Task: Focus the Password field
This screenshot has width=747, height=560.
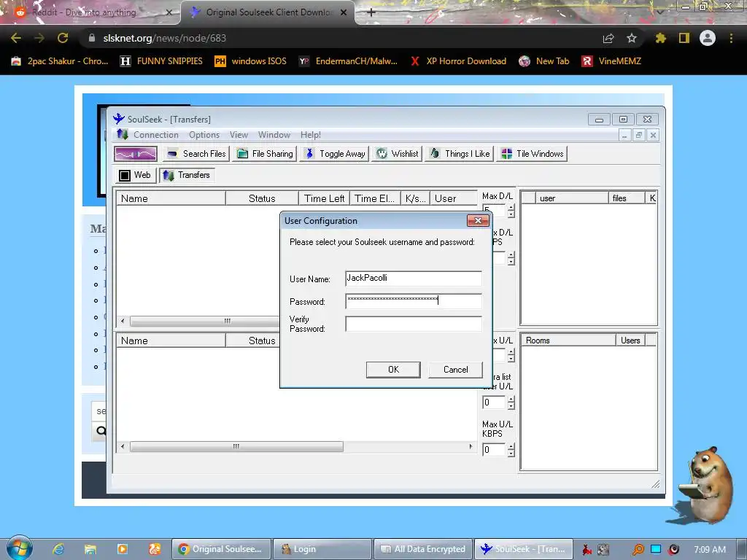Action: [414, 301]
